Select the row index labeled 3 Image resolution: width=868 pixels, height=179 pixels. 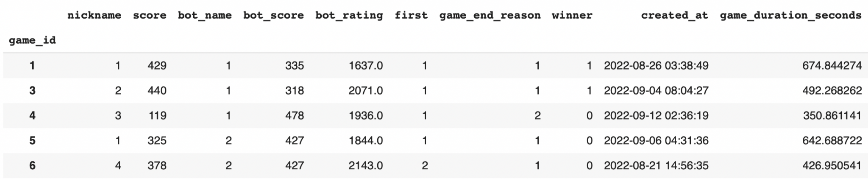click(32, 91)
